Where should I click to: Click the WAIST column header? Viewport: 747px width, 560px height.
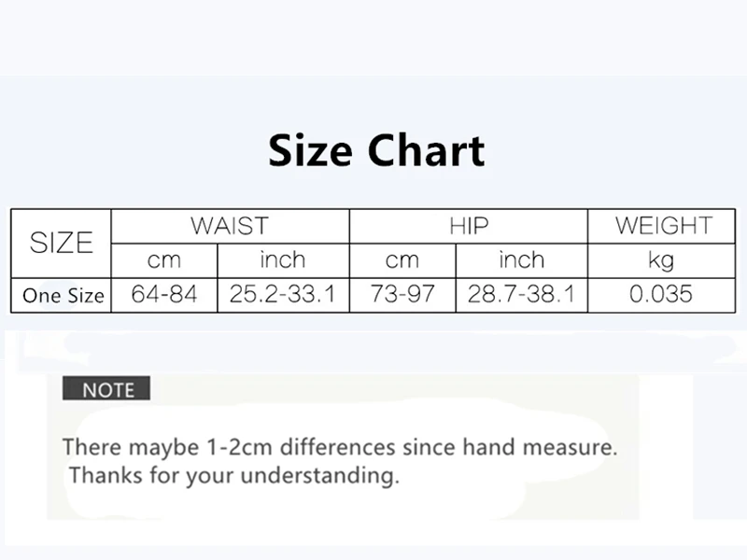(x=230, y=226)
